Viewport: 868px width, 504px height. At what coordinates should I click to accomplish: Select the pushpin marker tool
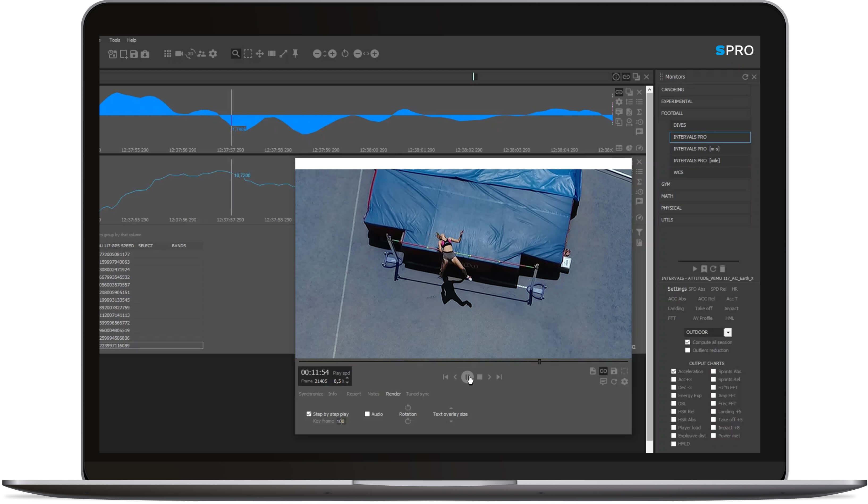click(295, 54)
